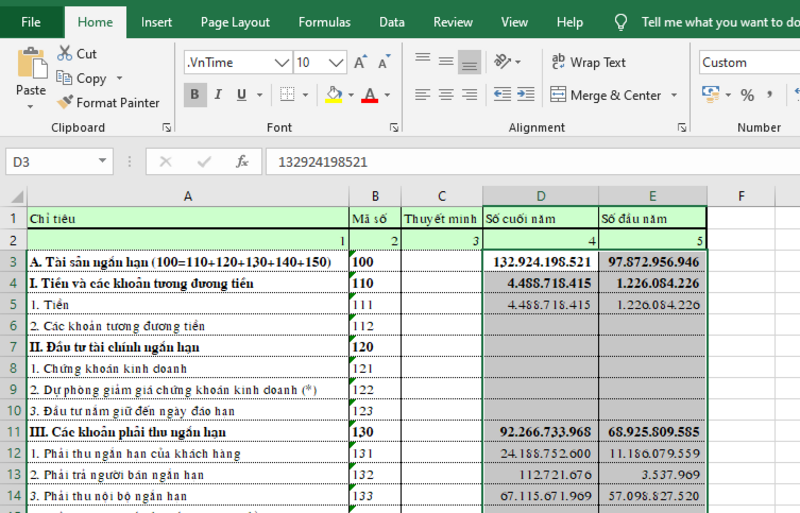Click the Paste icon
This screenshot has height=513, width=800.
click(31, 65)
